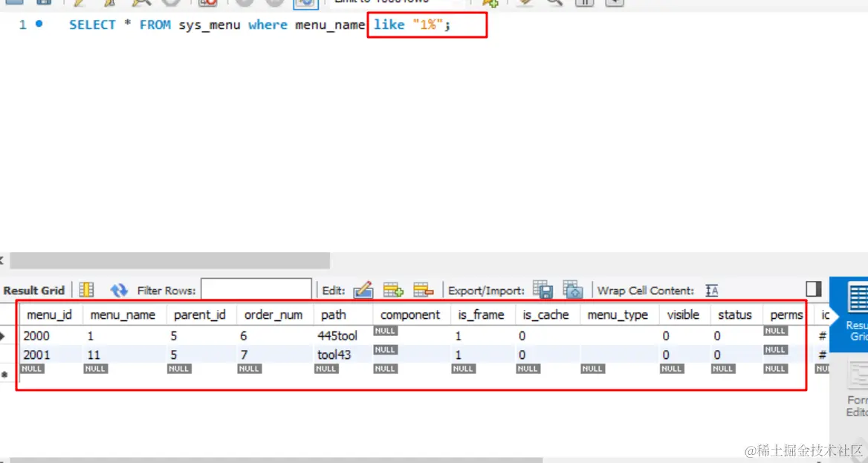The width and height of the screenshot is (868, 463).
Task: Select status cell in row 2001
Action: pos(736,354)
